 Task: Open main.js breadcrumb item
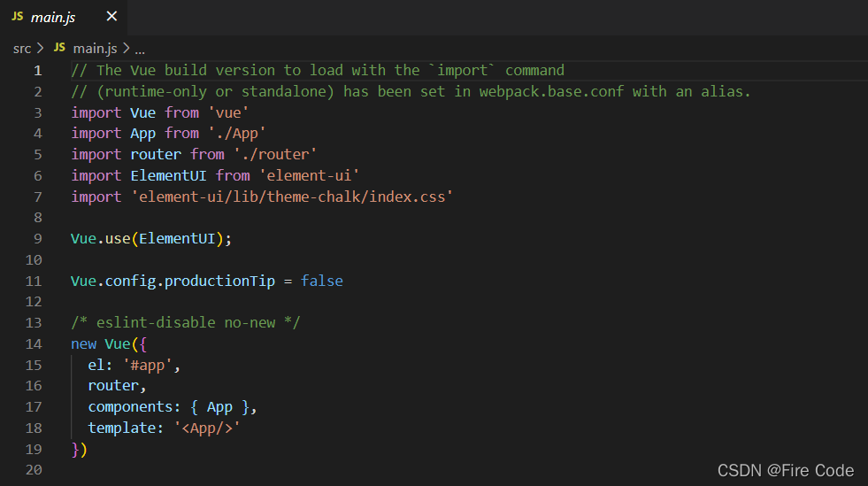(x=96, y=49)
